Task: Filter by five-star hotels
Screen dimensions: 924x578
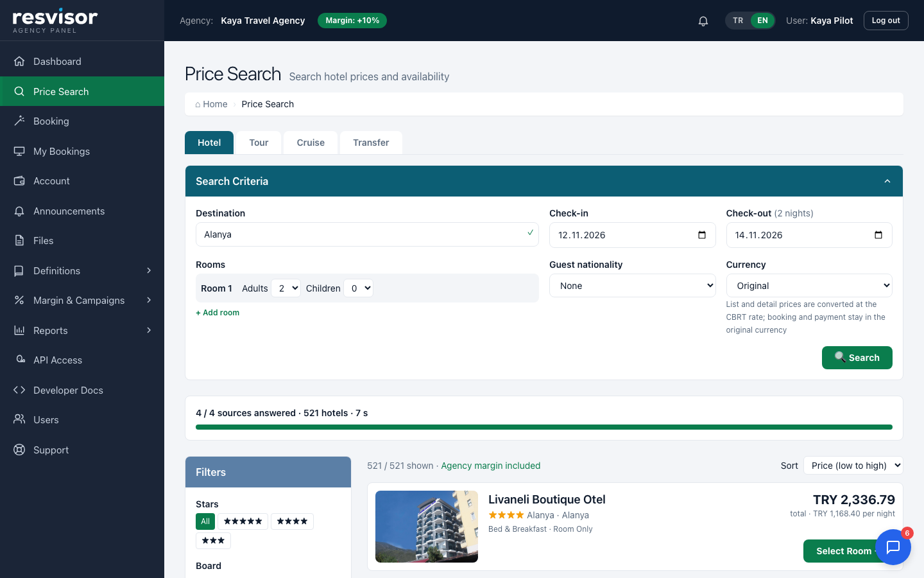Action: tap(243, 521)
